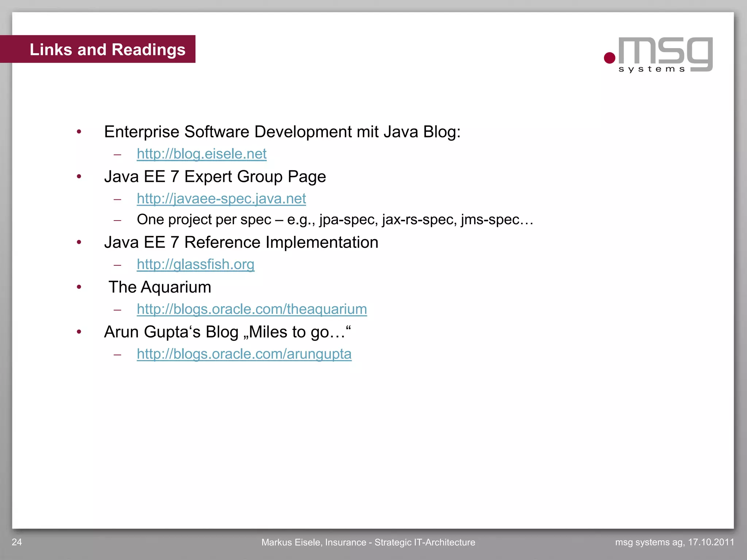Click the red bullet before The Aquarium

[x=79, y=287]
